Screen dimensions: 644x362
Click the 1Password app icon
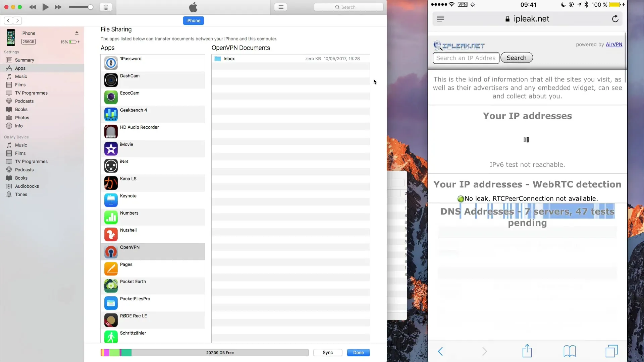pos(111,63)
